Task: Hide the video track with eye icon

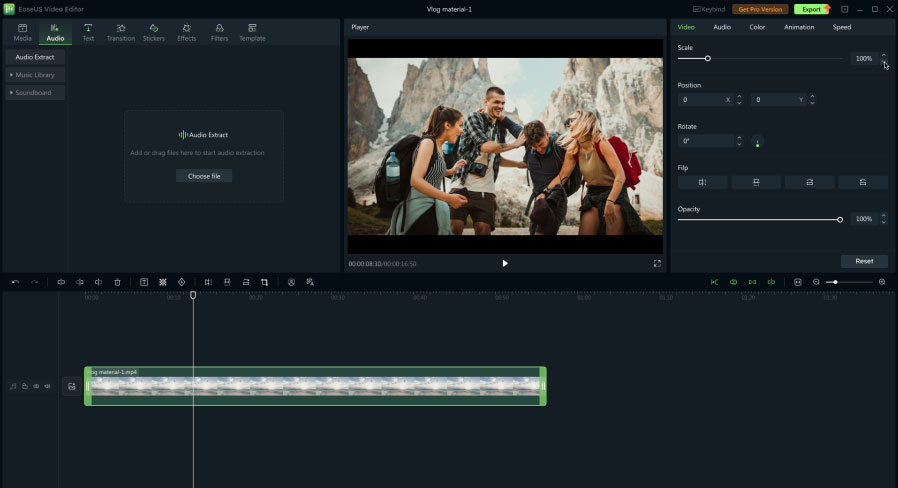Action: point(36,386)
